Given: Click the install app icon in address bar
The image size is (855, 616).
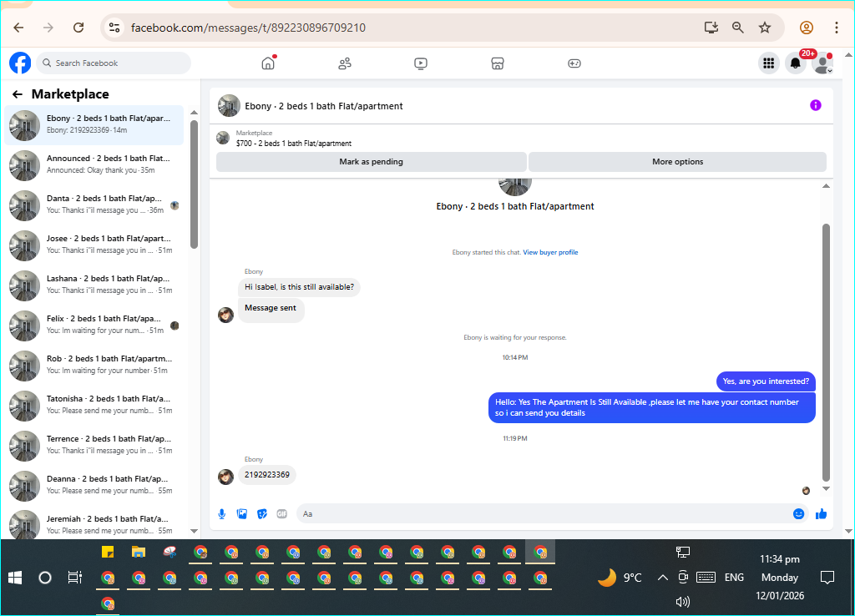Looking at the screenshot, I should 711,28.
